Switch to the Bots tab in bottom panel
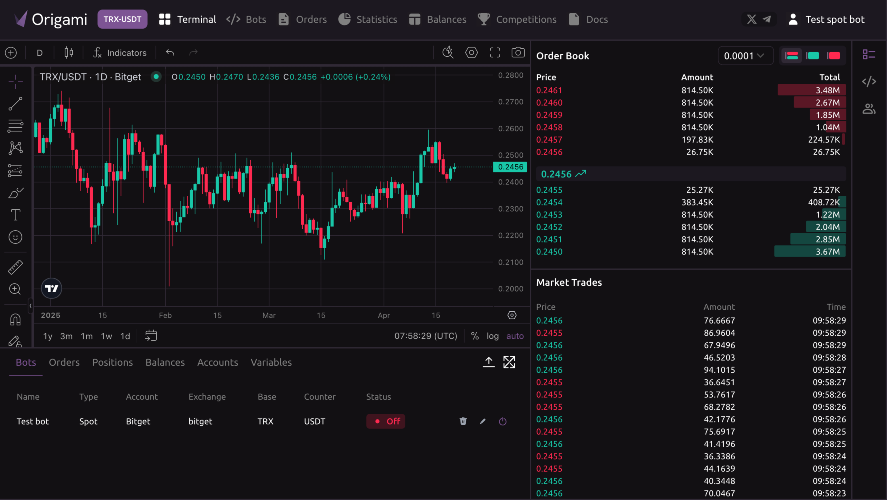 click(25, 363)
